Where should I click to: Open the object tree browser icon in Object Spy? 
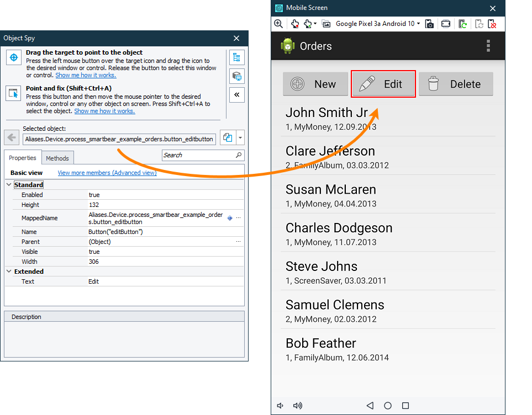[237, 57]
